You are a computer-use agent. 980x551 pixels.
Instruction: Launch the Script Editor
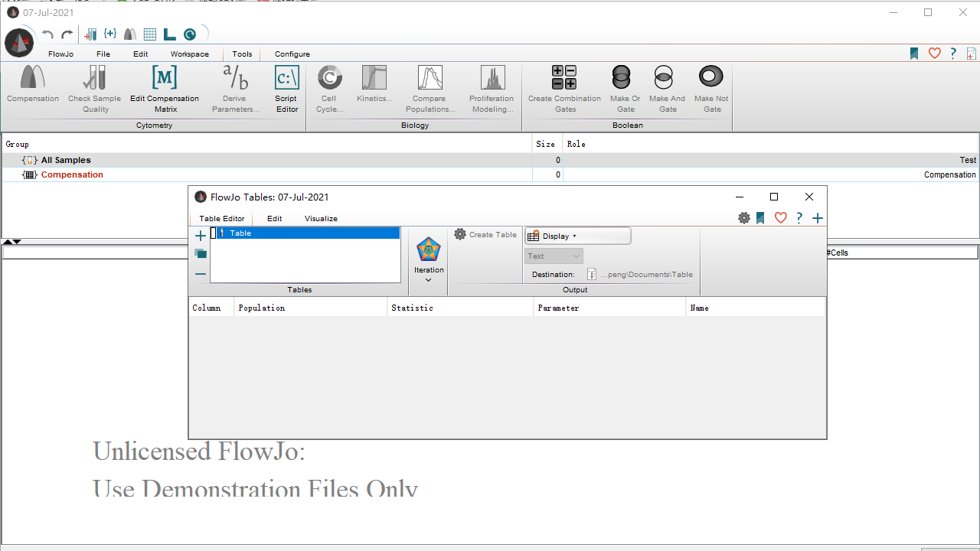coord(286,84)
